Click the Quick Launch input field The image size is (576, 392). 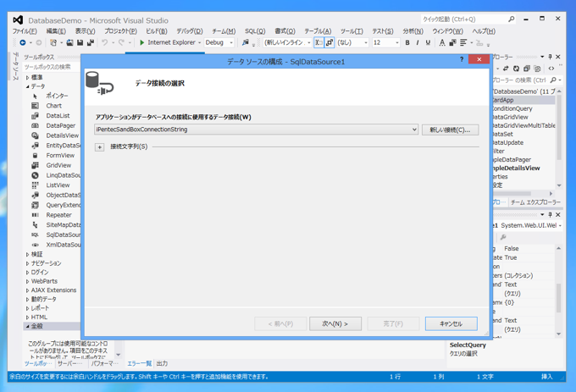[x=464, y=19]
